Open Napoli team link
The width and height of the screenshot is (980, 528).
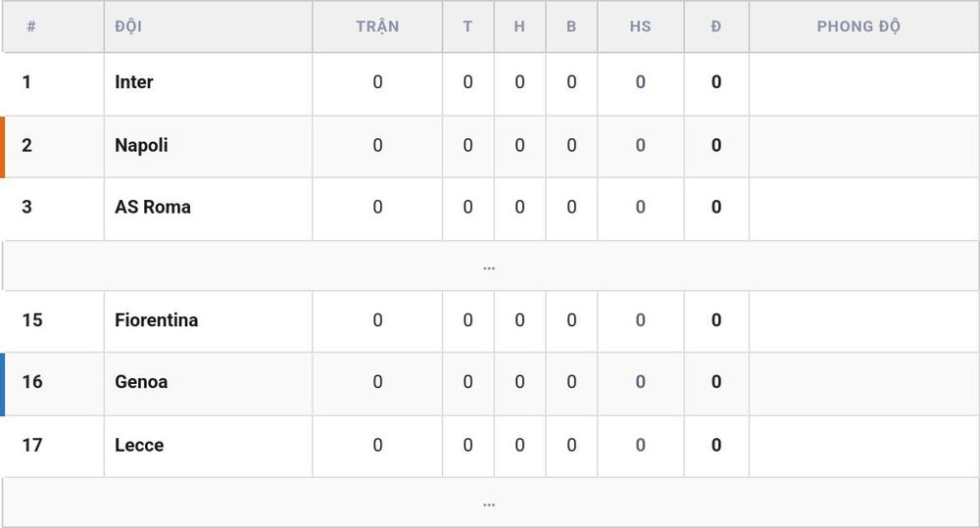(x=141, y=145)
